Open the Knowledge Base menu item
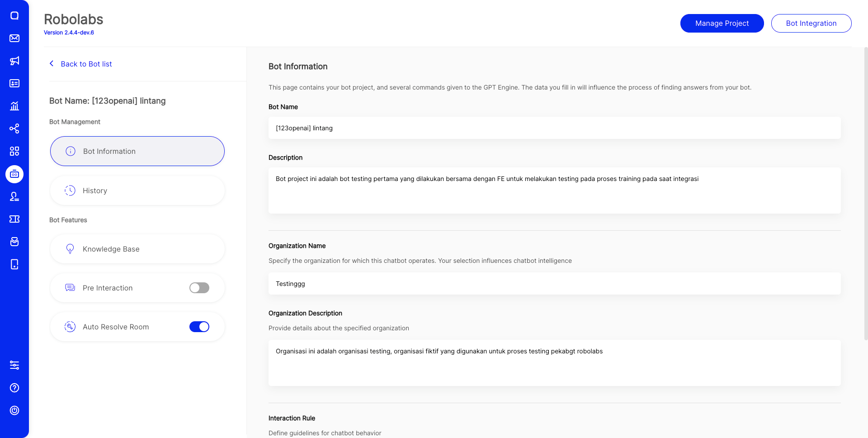Screen dimensions: 868x438 click(x=137, y=249)
